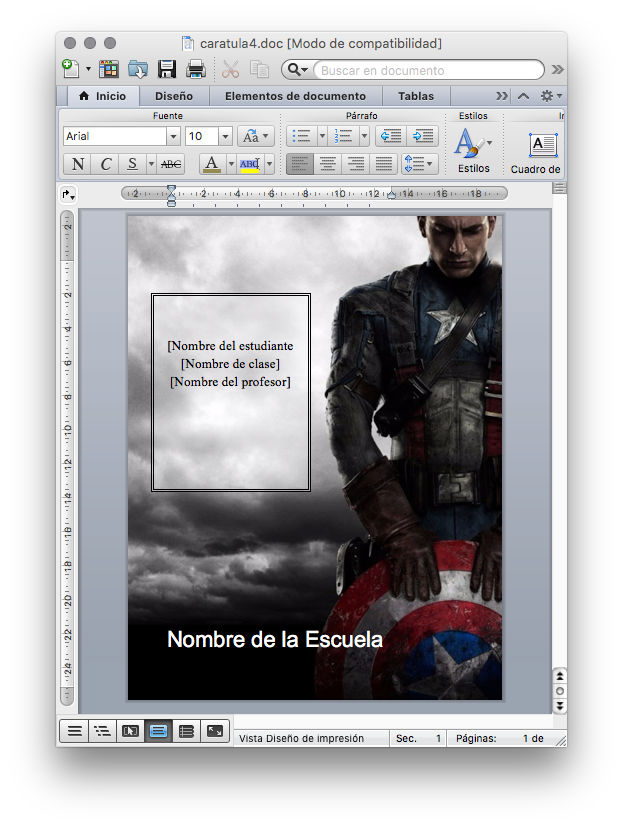The image size is (623, 827).
Task: Select Print Layout view icon
Action: pyautogui.click(x=158, y=731)
